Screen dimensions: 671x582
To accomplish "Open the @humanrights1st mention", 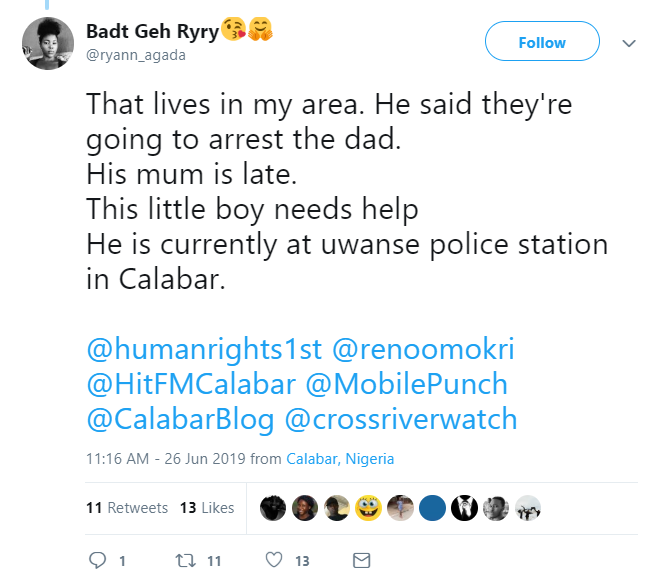I will 204,349.
